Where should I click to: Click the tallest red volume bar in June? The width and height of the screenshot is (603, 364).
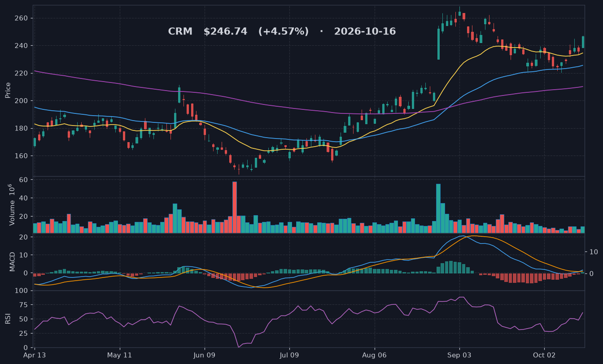pyautogui.click(x=234, y=207)
